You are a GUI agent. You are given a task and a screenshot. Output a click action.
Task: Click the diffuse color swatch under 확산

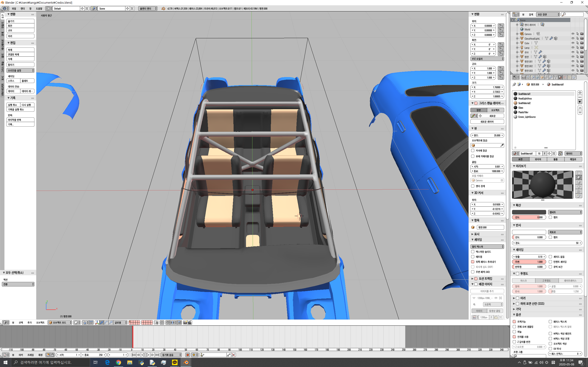pos(529,212)
